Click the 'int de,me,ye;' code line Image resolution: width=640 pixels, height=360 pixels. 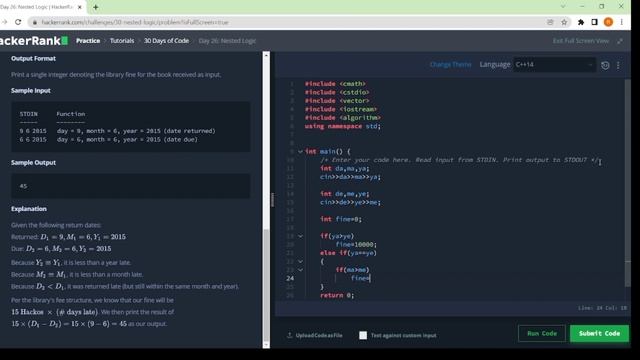[x=345, y=194]
